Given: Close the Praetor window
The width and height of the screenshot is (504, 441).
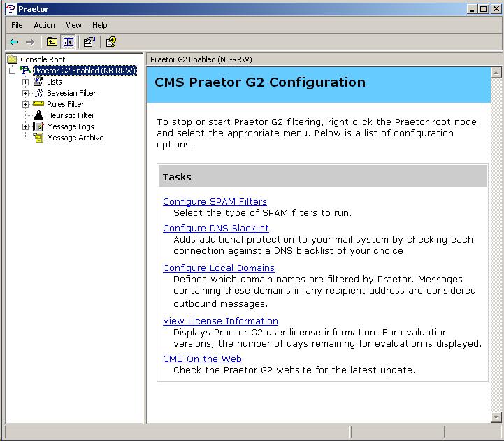Looking at the screenshot, I should point(496,8).
